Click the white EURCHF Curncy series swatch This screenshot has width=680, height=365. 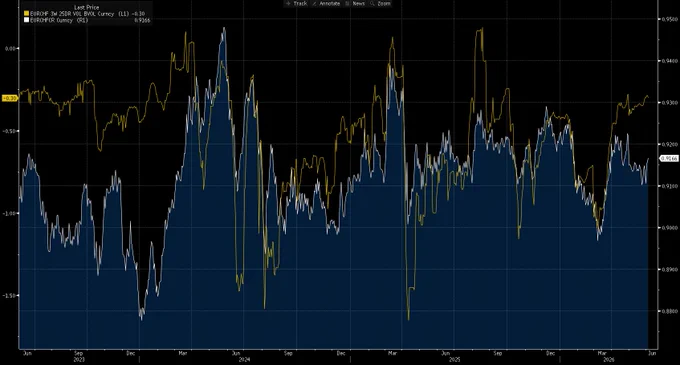26,20
